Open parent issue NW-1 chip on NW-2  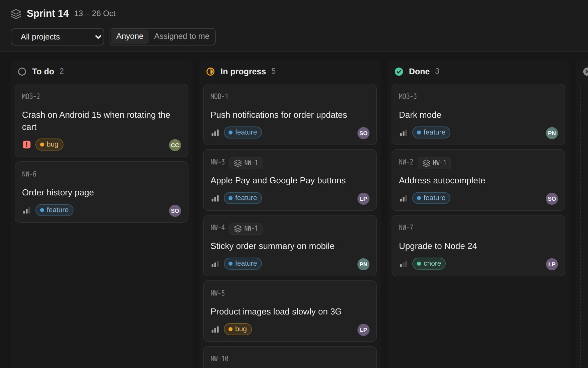[434, 163]
